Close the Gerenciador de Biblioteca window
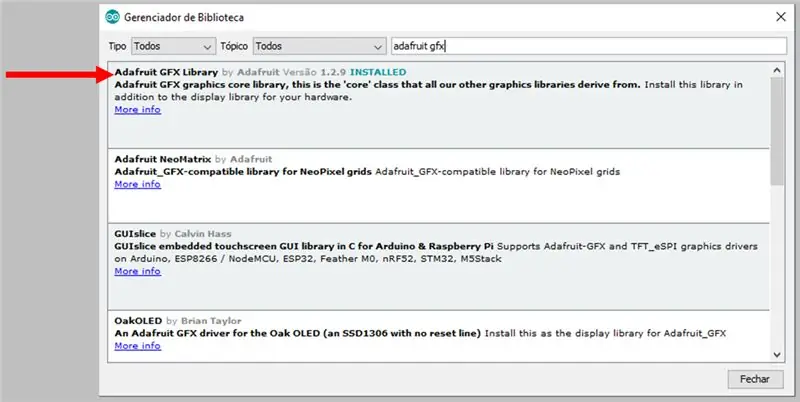This screenshot has height=402, width=800. tap(781, 17)
